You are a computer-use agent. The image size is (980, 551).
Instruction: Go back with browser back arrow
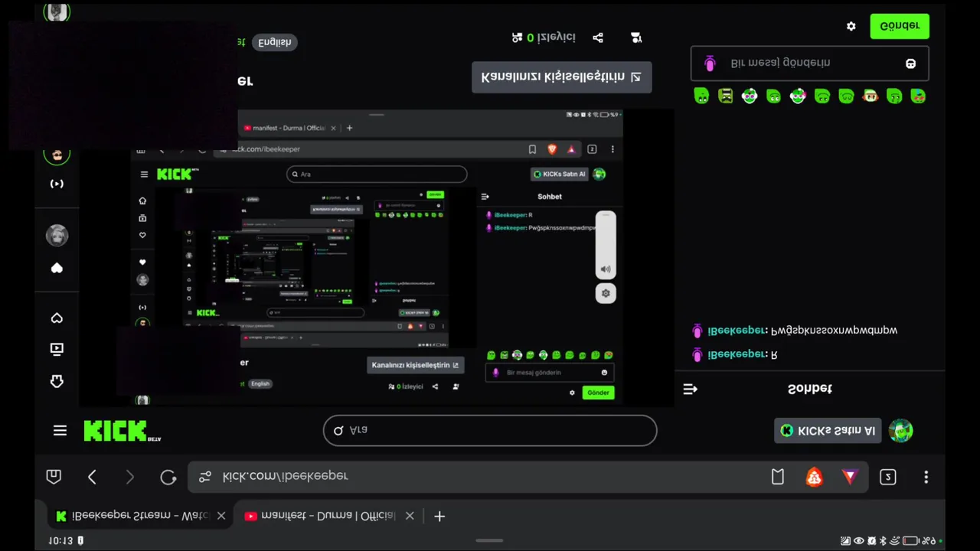(x=92, y=478)
